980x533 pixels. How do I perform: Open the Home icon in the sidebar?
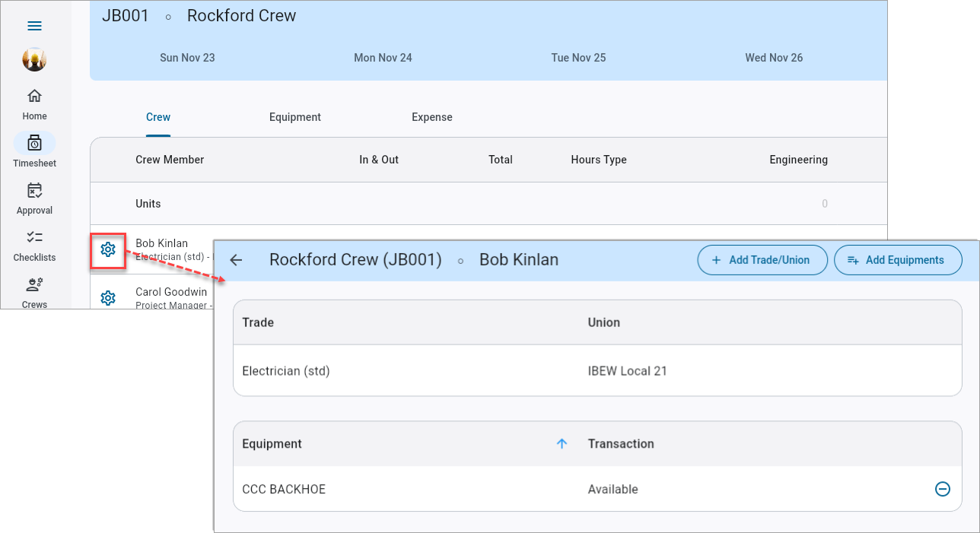34,102
